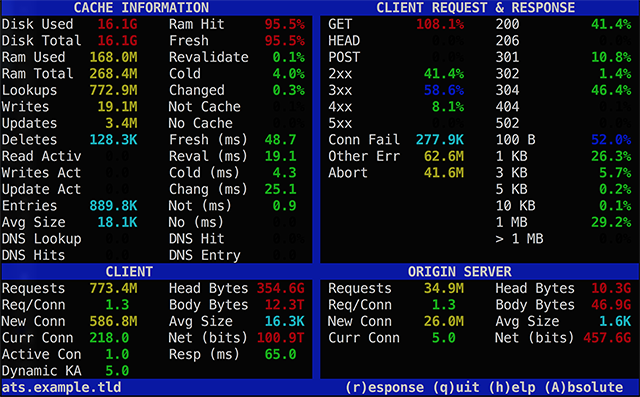Select 3 KB size value 5.7%
This screenshot has height=397, width=640.
pyautogui.click(x=616, y=173)
